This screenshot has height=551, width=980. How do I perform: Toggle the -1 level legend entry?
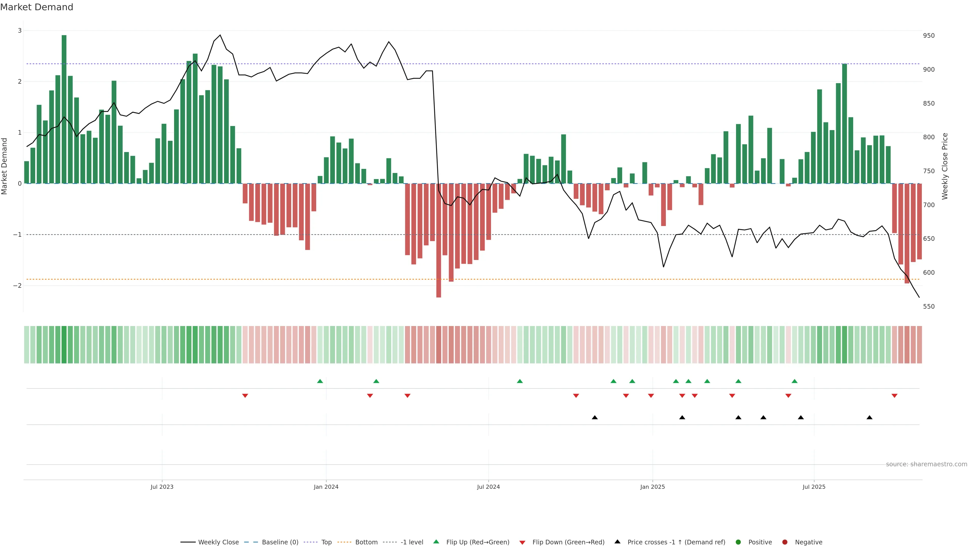[412, 542]
